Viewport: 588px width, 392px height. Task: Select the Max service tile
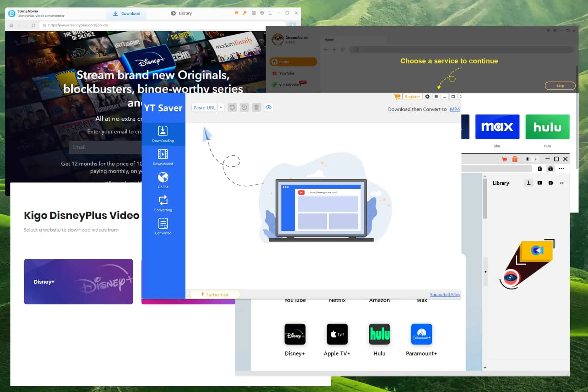[497, 127]
